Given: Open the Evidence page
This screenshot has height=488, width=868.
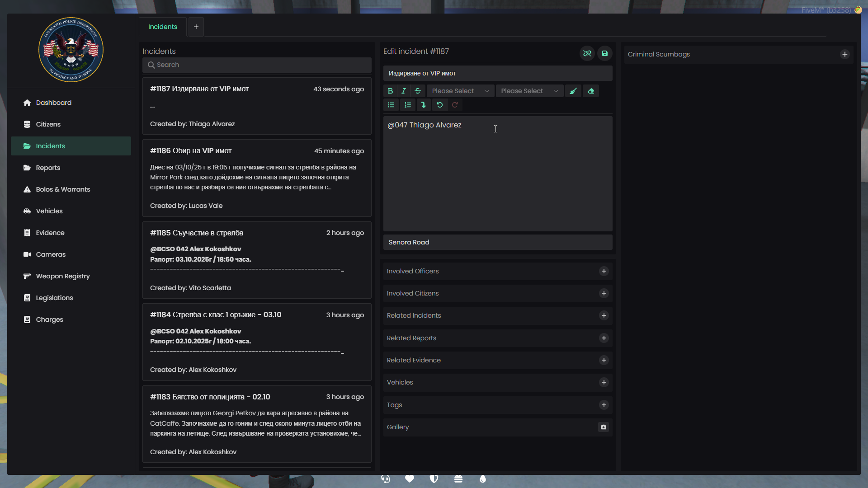Looking at the screenshot, I should (x=71, y=233).
